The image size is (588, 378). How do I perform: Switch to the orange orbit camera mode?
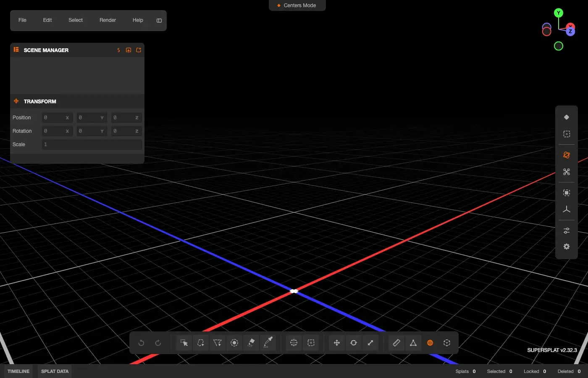click(x=567, y=155)
